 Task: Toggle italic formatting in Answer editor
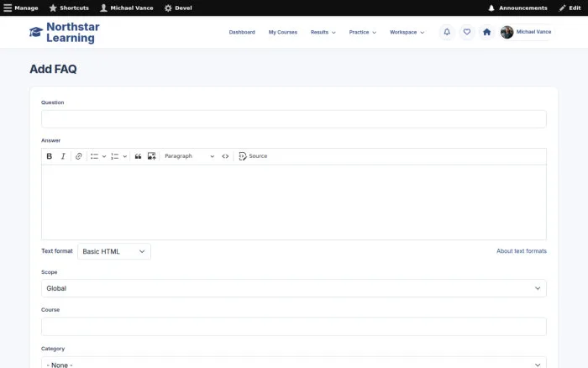click(63, 156)
